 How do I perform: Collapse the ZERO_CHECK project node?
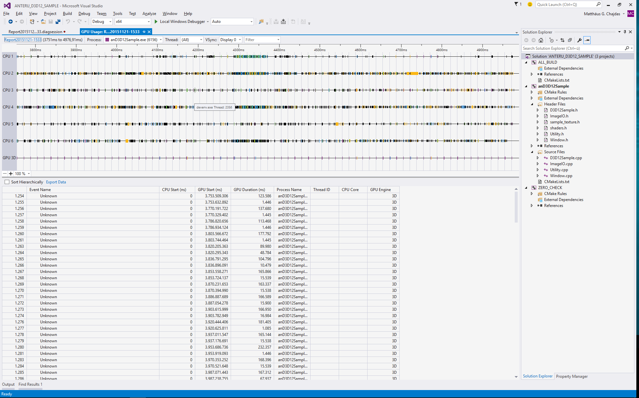[x=527, y=188]
